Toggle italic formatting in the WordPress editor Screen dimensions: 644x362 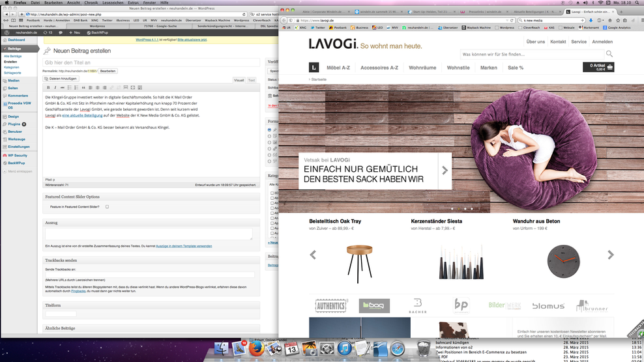[55, 87]
